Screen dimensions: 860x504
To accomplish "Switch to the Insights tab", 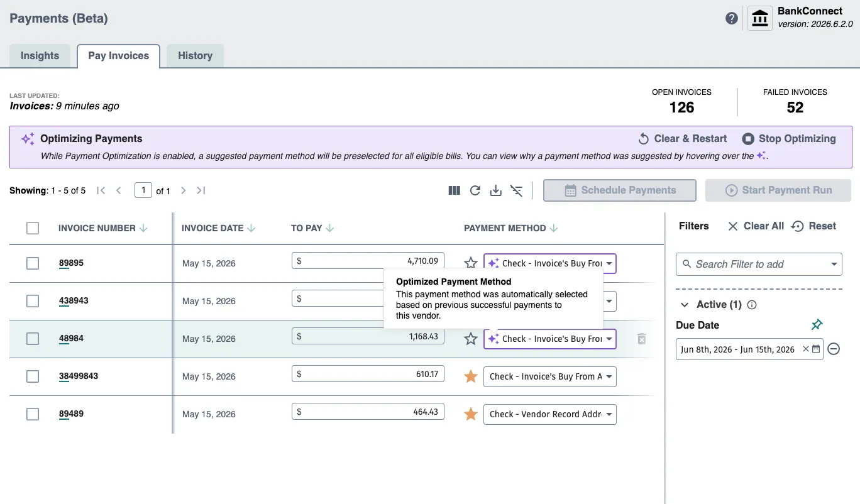I will pyautogui.click(x=40, y=55).
